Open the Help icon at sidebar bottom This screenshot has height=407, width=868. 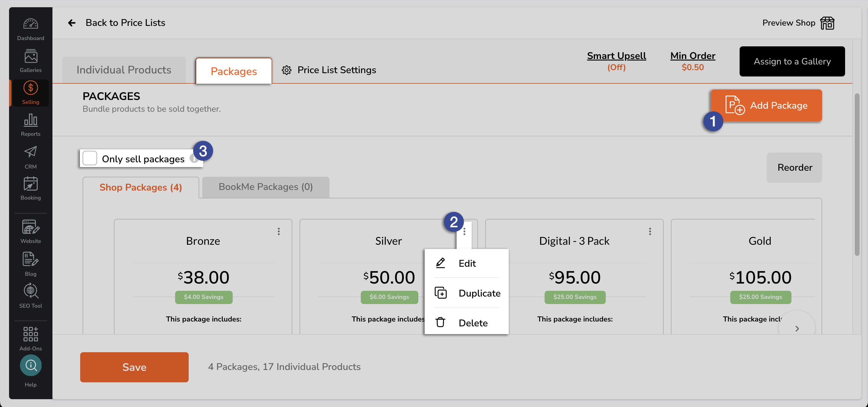30,365
